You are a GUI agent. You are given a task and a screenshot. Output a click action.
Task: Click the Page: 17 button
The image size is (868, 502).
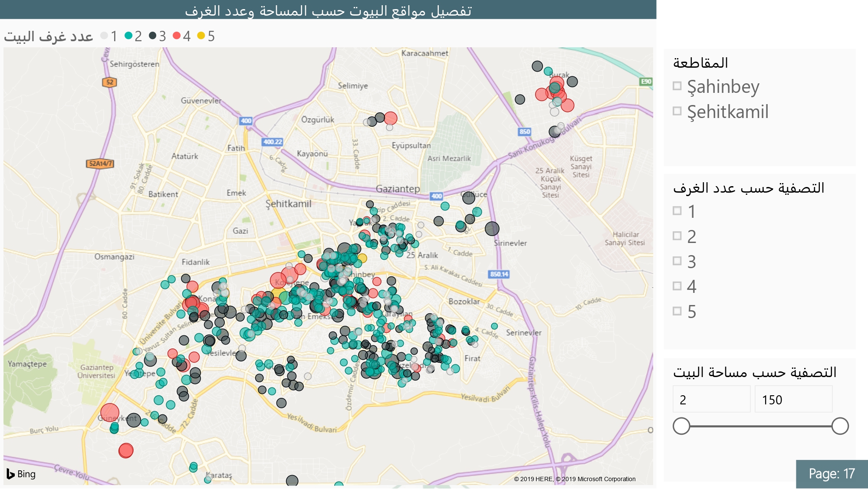[831, 473]
